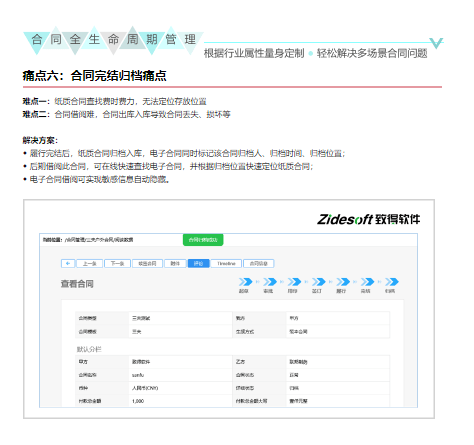474x445 pixels.
Task: Click the 完结 completion step chevron
Action: pyautogui.click(x=367, y=282)
